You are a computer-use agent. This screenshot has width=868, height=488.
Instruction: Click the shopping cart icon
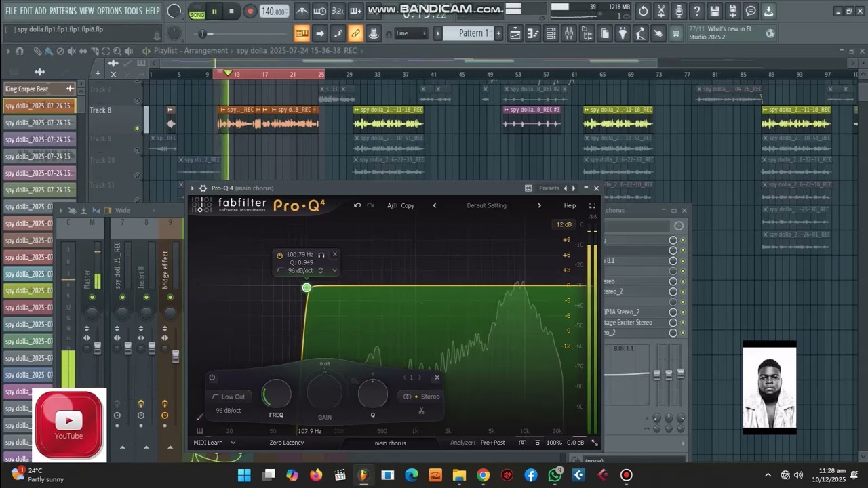[675, 33]
